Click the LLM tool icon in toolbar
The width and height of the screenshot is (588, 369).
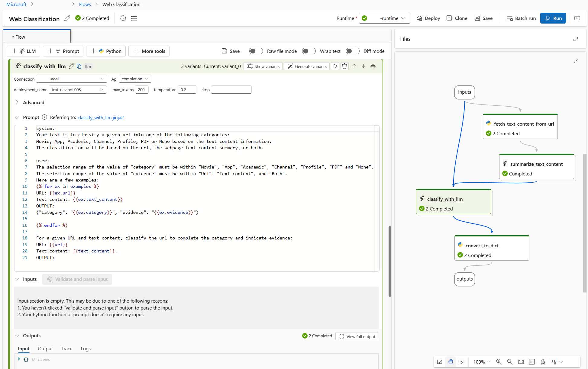coord(24,51)
